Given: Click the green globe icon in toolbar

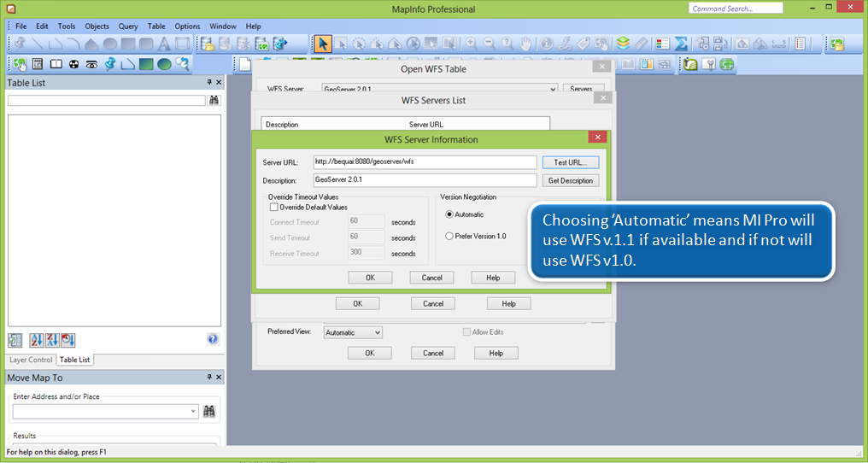Looking at the screenshot, I should (727, 64).
